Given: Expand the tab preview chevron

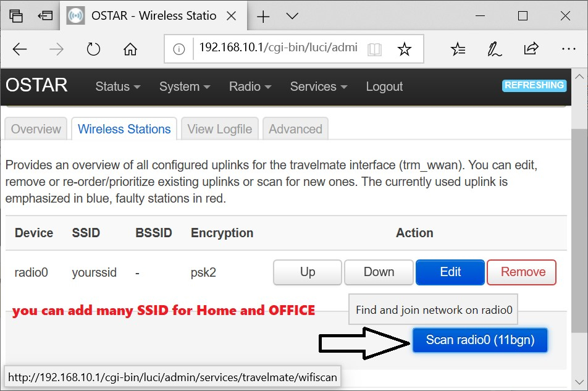Looking at the screenshot, I should 292,16.
